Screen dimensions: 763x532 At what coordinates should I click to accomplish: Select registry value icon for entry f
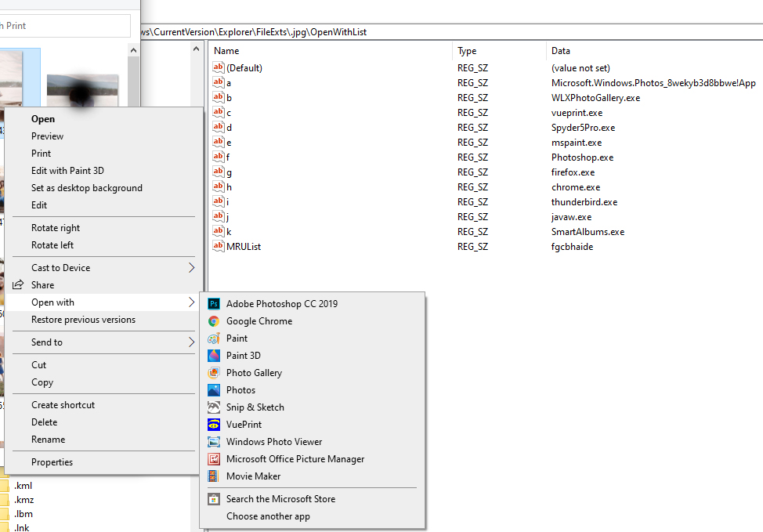pyautogui.click(x=219, y=157)
